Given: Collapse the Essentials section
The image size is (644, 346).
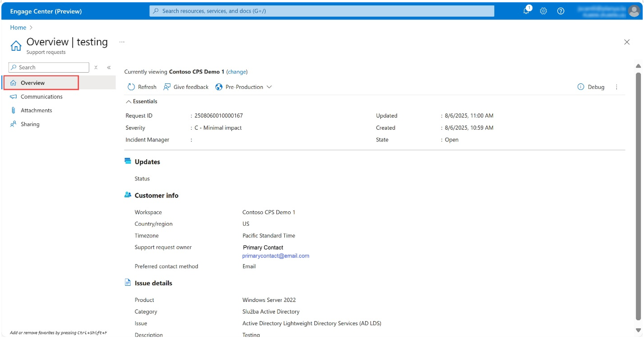Looking at the screenshot, I should pos(141,102).
